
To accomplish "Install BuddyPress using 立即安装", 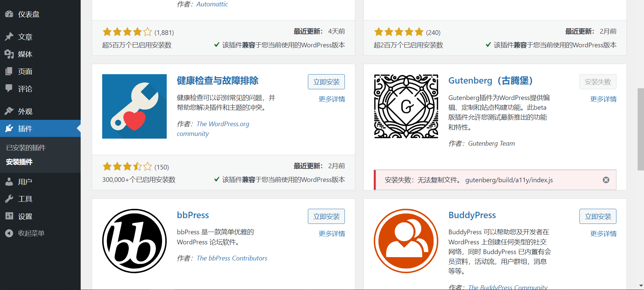I will (598, 216).
